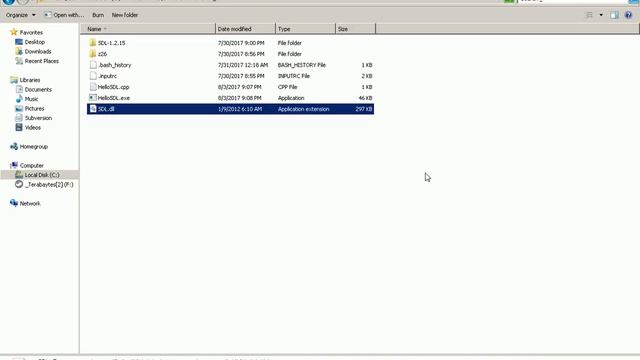The width and height of the screenshot is (640, 360).
Task: Open the Help question mark icon
Action: pyautogui.click(x=628, y=15)
